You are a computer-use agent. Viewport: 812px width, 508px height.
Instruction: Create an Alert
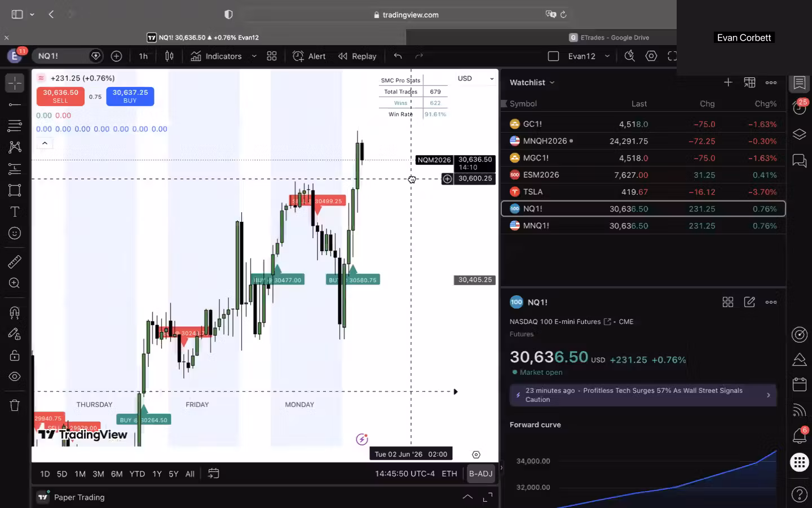coord(310,56)
